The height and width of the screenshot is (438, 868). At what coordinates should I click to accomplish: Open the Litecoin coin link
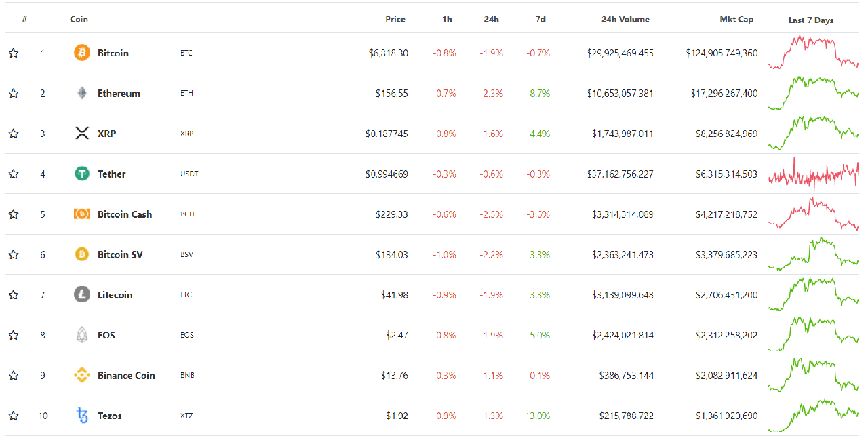tap(115, 294)
